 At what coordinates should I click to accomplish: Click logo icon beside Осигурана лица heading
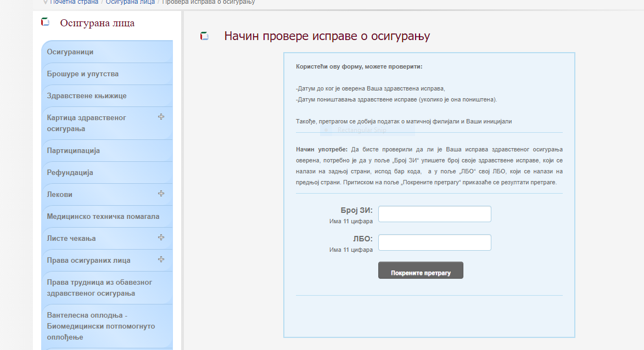coord(45,22)
